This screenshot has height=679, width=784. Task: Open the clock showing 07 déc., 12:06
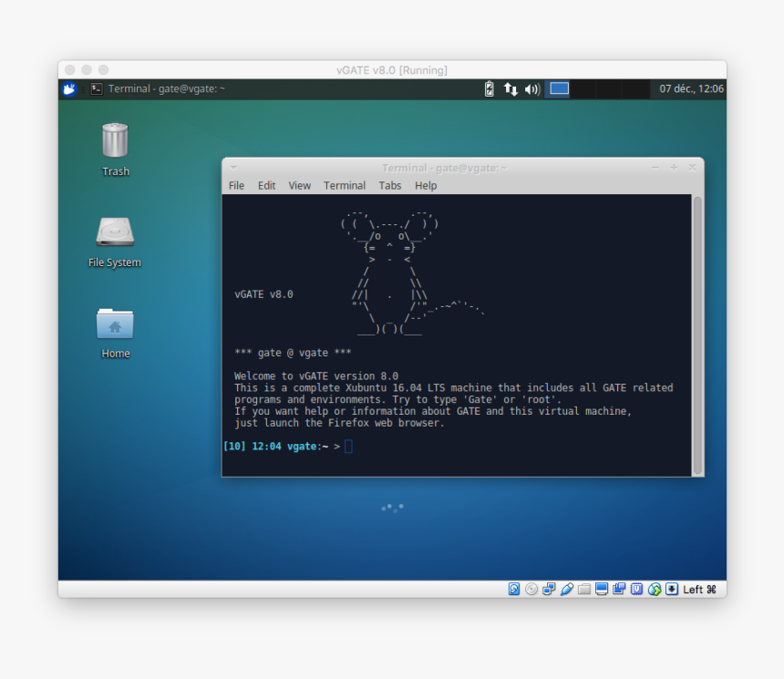(x=691, y=89)
